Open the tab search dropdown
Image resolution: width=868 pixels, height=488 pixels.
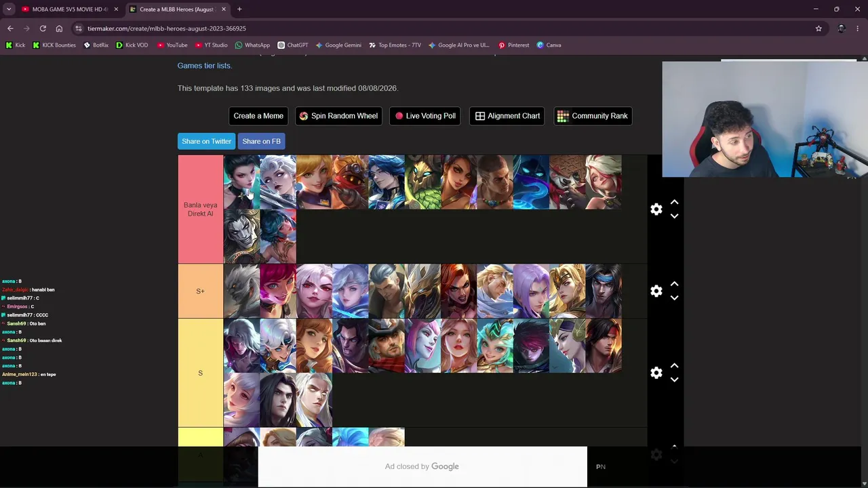tap(9, 9)
